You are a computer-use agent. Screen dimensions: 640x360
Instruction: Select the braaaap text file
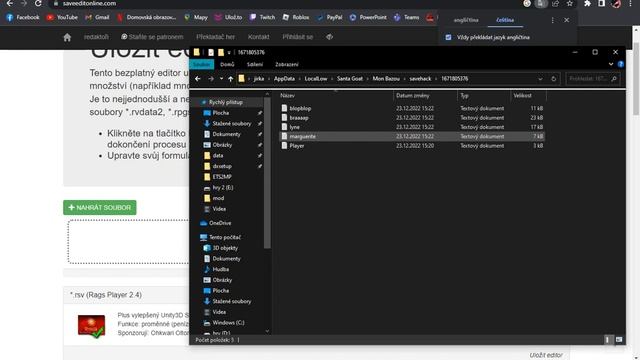411,118
